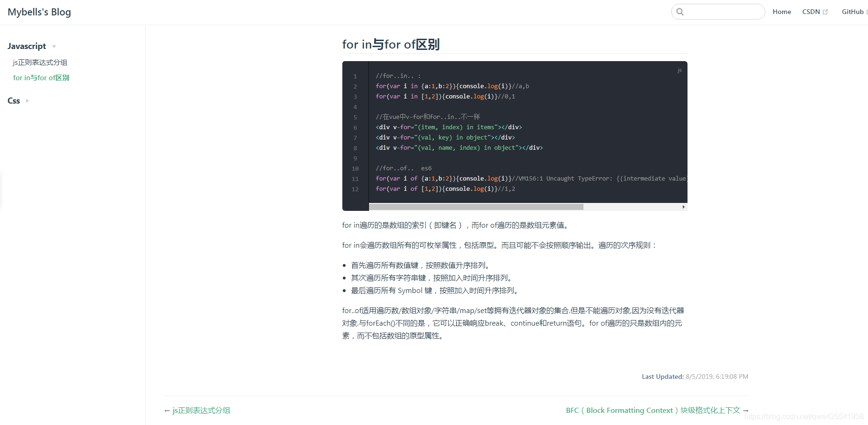Screen dimensions: 868x425
Task: Select the for in与for of区别 sidebar item
Action: click(x=41, y=78)
